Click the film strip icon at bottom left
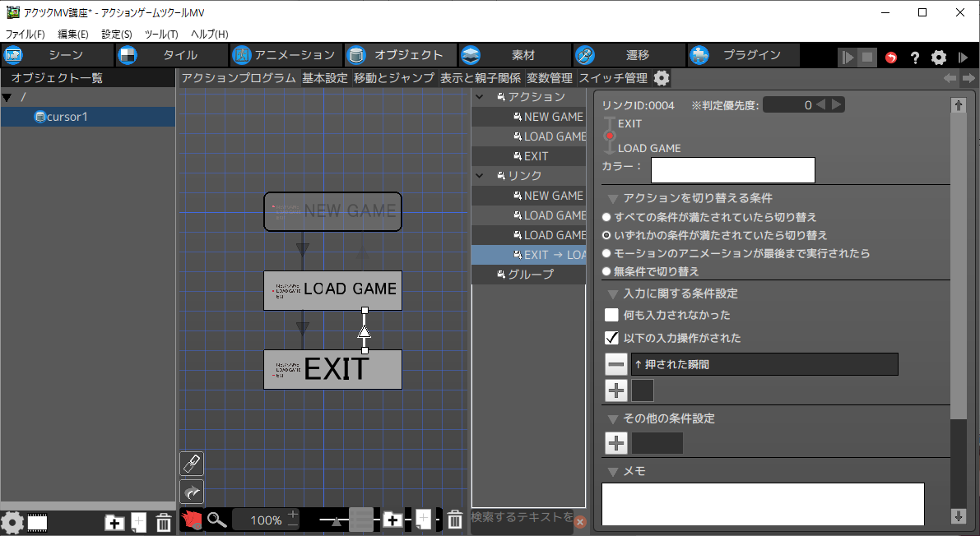This screenshot has height=536, width=980. click(37, 522)
